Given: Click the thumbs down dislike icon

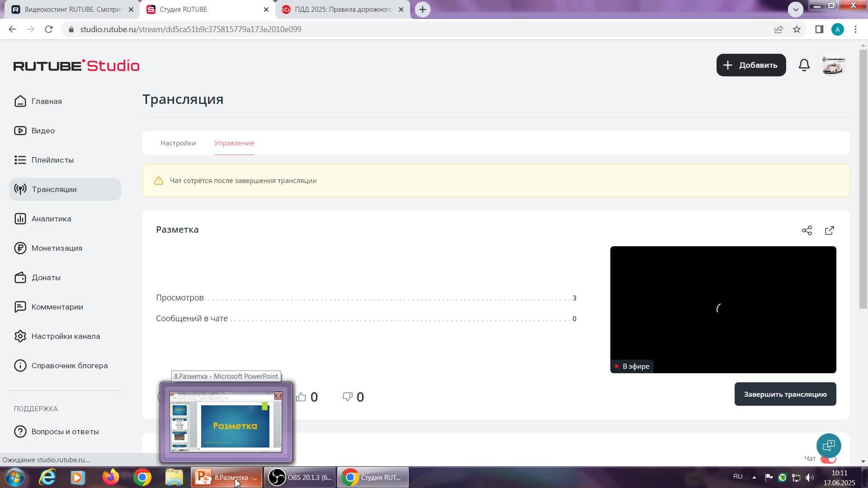Looking at the screenshot, I should coord(347,397).
